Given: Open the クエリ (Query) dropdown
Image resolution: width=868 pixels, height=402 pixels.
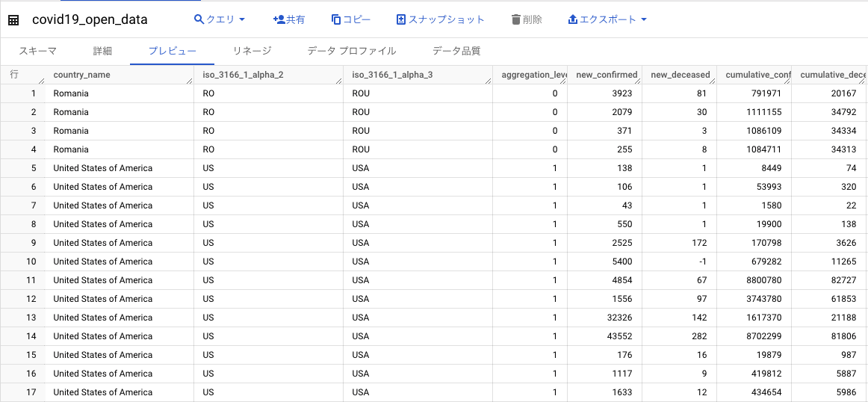Looking at the screenshot, I should click(x=220, y=19).
